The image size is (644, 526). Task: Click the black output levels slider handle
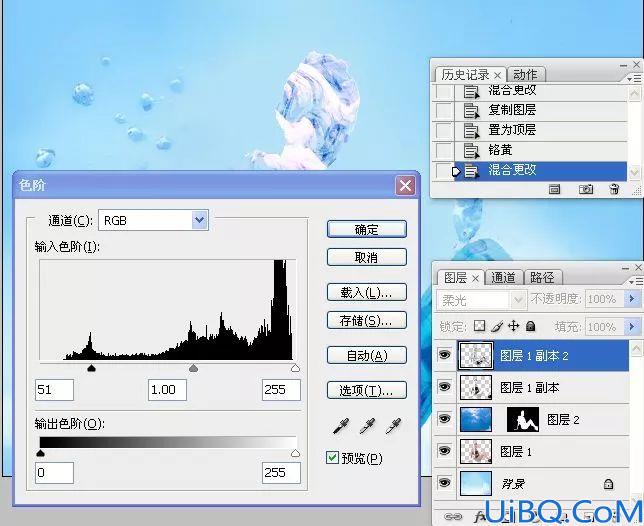pyautogui.click(x=40, y=453)
